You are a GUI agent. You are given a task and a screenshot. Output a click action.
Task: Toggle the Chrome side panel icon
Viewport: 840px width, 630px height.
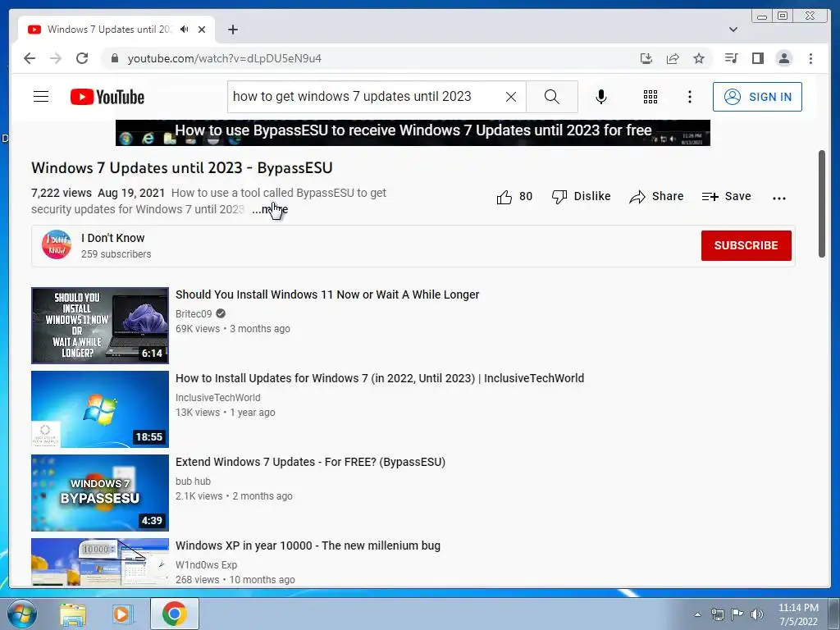757,58
